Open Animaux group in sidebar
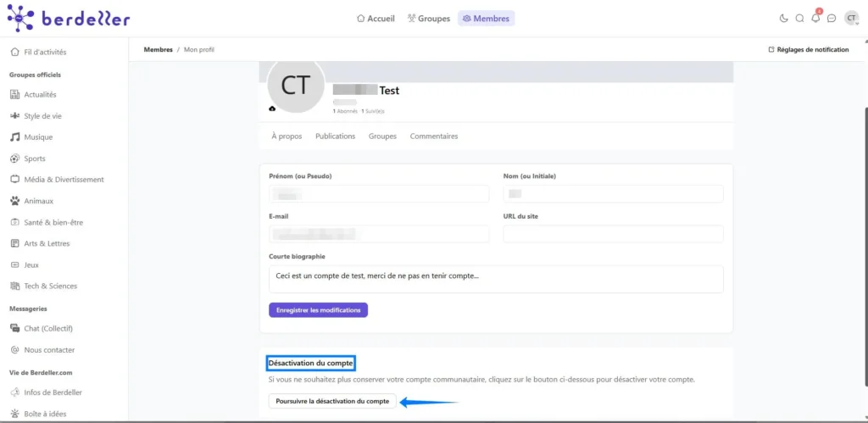 pos(38,201)
